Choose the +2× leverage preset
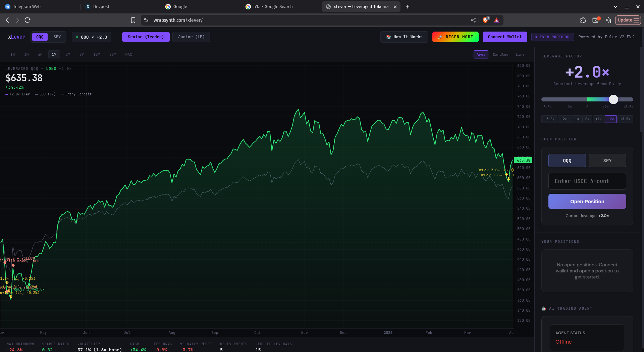The width and height of the screenshot is (644, 352). 611,119
